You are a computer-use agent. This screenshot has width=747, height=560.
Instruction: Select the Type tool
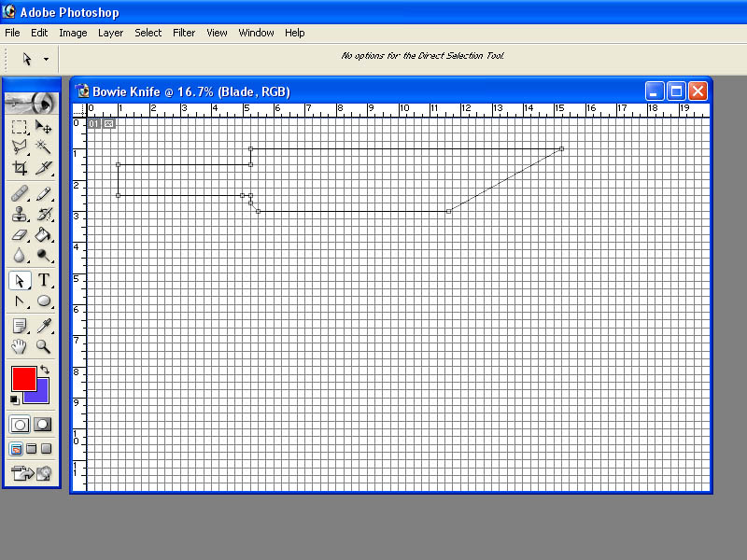coord(43,280)
